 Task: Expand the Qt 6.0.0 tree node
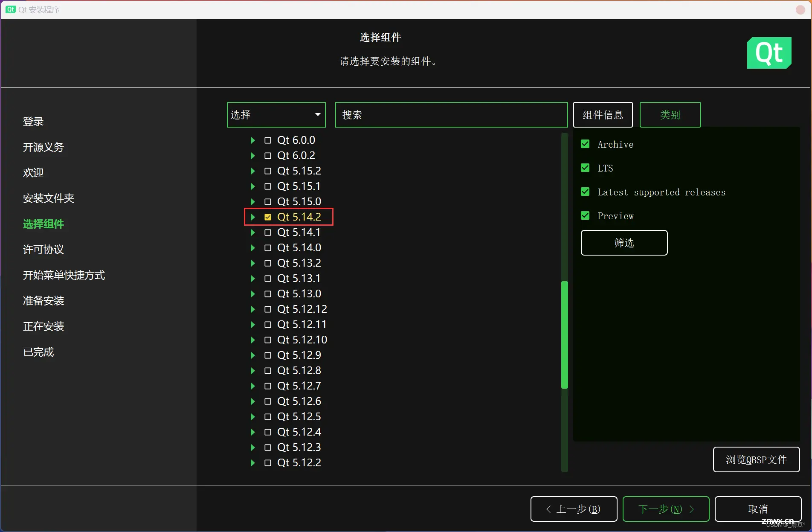point(252,140)
